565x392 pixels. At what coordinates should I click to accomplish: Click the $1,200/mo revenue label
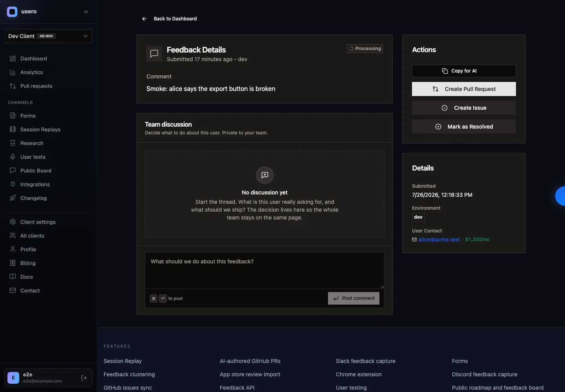477,240
